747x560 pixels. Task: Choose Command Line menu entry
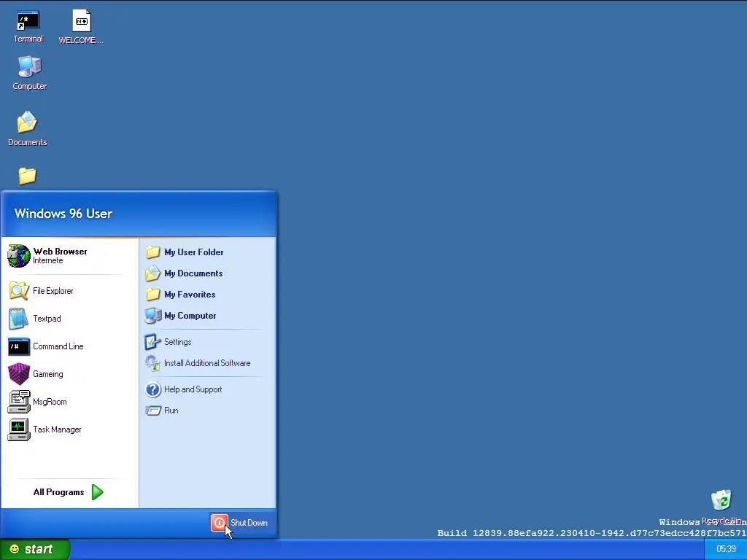click(x=58, y=346)
